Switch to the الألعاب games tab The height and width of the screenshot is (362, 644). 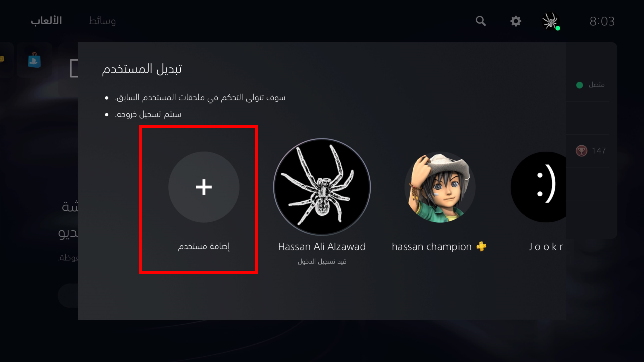coord(46,21)
